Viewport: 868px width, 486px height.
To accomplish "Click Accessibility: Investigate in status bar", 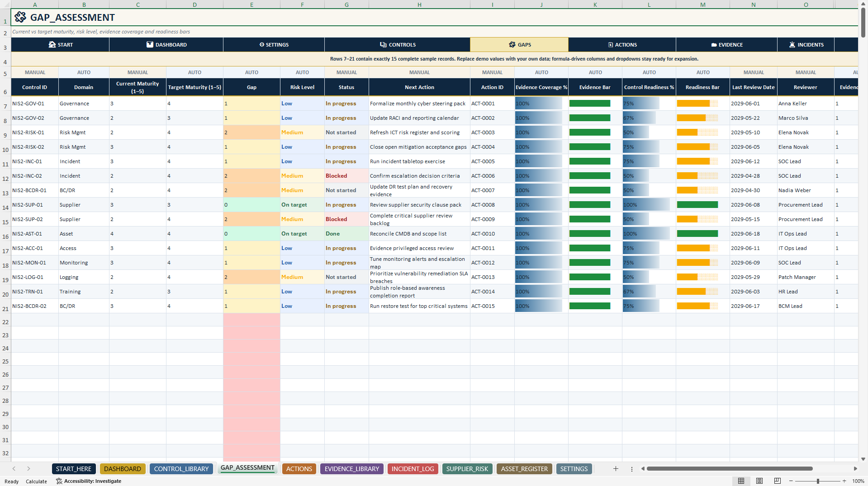I will click(89, 481).
